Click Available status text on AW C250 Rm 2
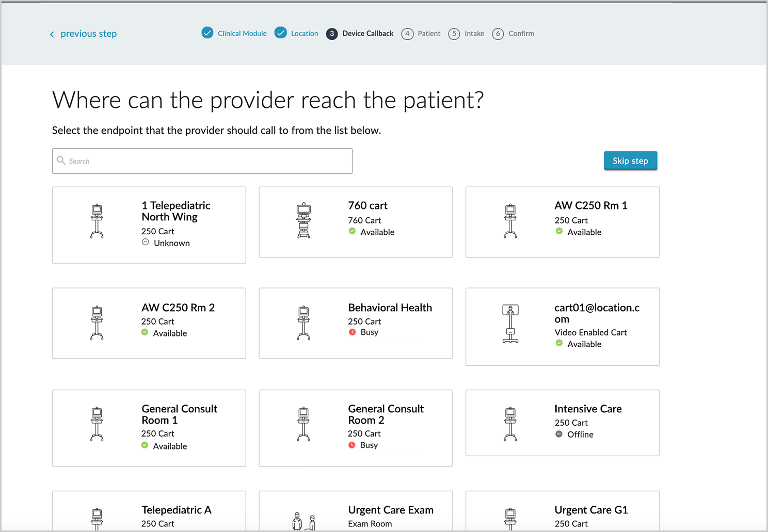Image resolution: width=768 pixels, height=532 pixels. point(170,333)
